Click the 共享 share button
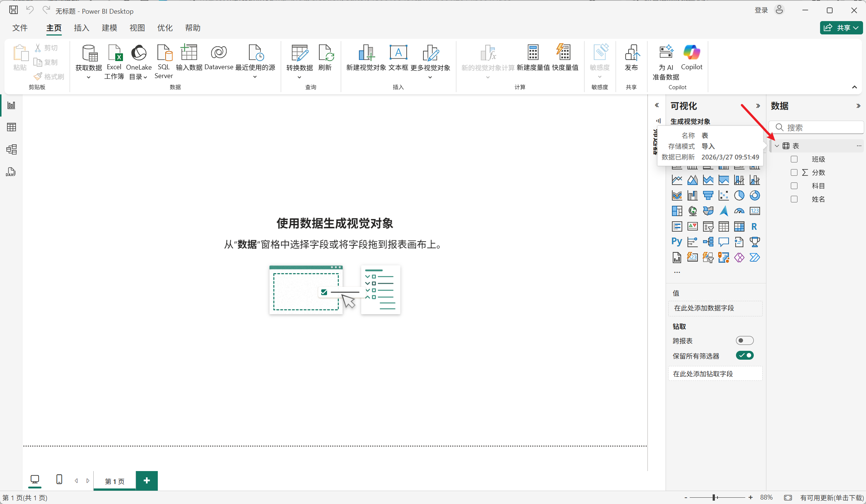Viewport: 866px width, 504px height. point(841,28)
